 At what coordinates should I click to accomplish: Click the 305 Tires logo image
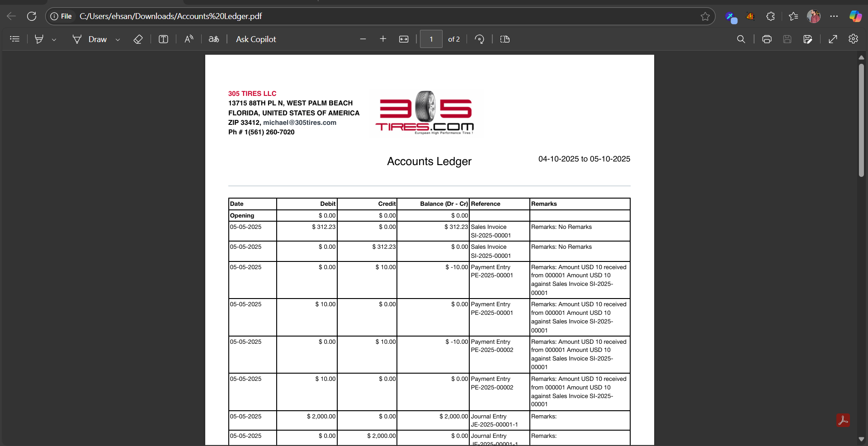pos(425,113)
